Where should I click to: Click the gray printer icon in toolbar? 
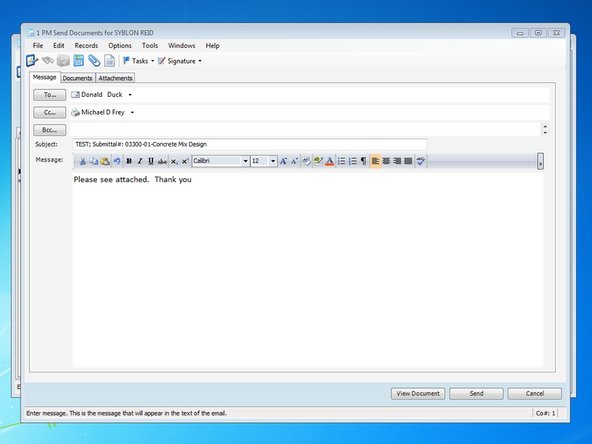[63, 60]
